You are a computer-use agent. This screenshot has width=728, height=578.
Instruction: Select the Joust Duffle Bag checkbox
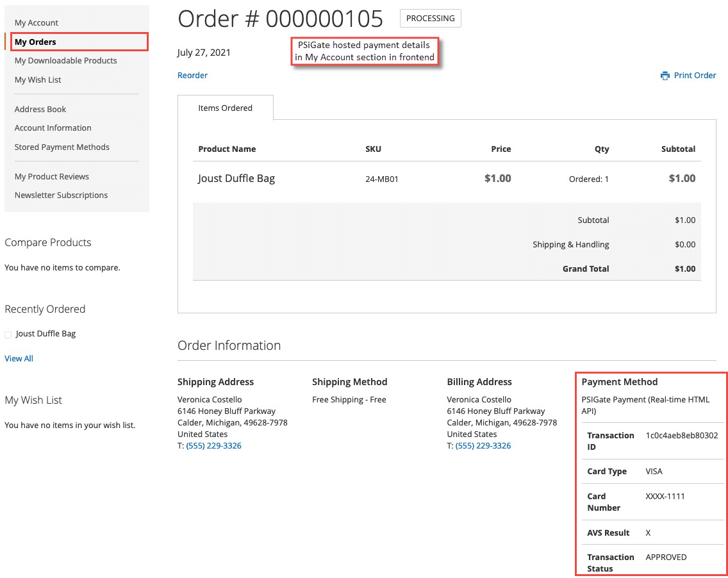point(8,333)
